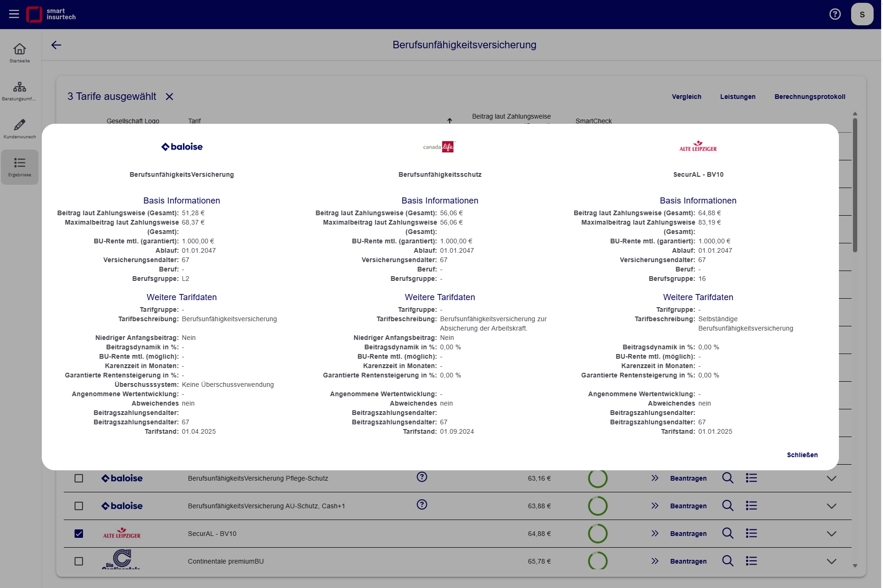Click the smart insurtech logo

click(x=51, y=14)
